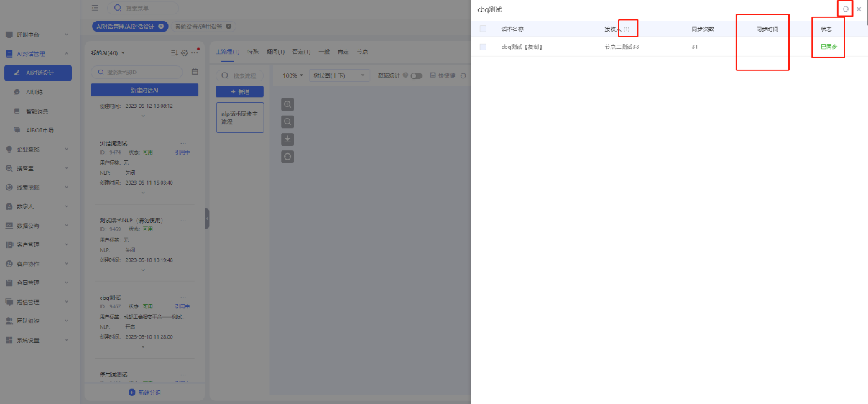Expand the 我的AI(40) dropdown
The width and height of the screenshot is (868, 404).
click(x=108, y=53)
